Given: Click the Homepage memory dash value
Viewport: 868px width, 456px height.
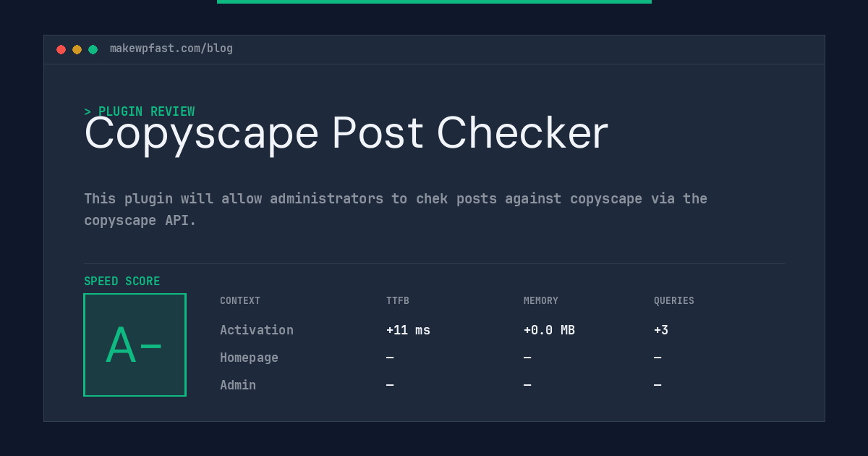Looking at the screenshot, I should pos(527,358).
